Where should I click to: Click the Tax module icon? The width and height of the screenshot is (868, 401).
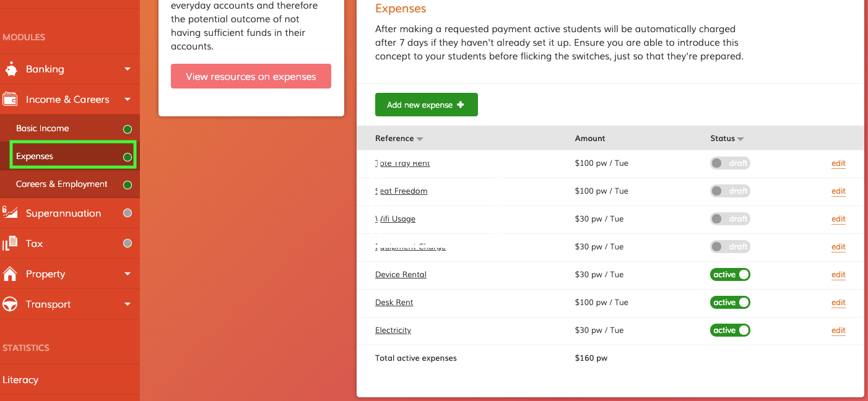click(10, 243)
